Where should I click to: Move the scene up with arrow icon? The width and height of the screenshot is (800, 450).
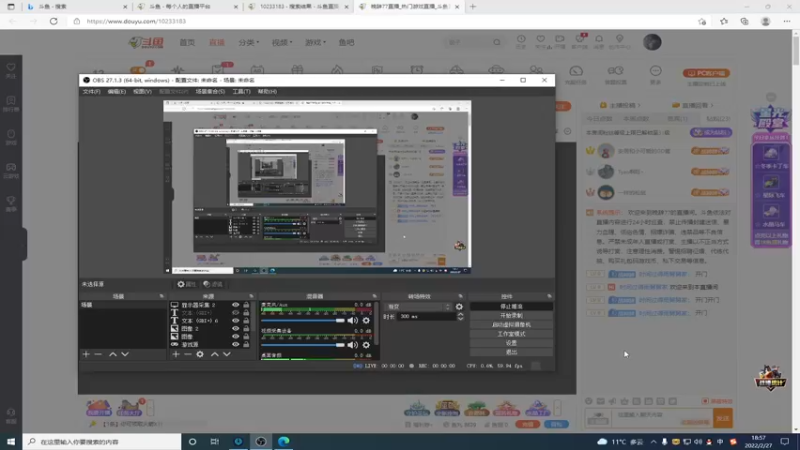[x=113, y=354]
